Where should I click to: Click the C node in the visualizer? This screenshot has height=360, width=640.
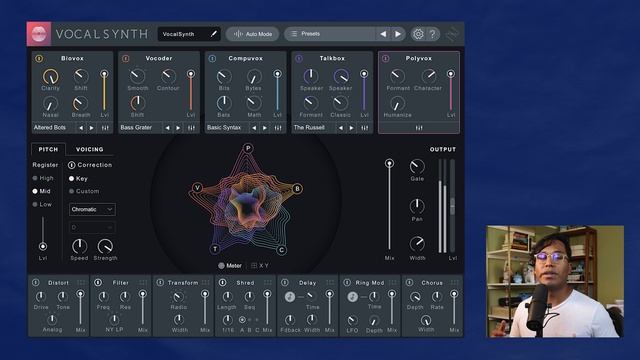coord(282,250)
